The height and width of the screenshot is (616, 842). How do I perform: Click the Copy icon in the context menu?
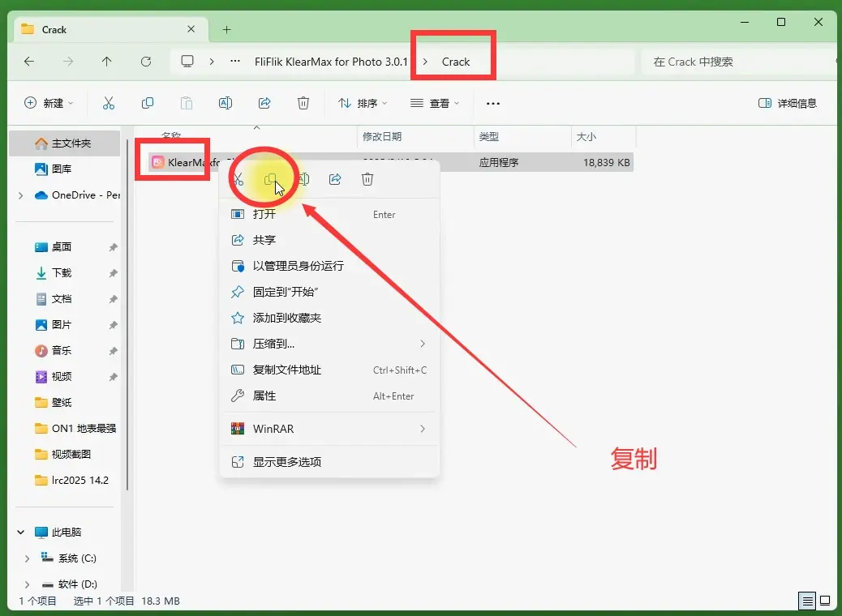[x=270, y=179]
